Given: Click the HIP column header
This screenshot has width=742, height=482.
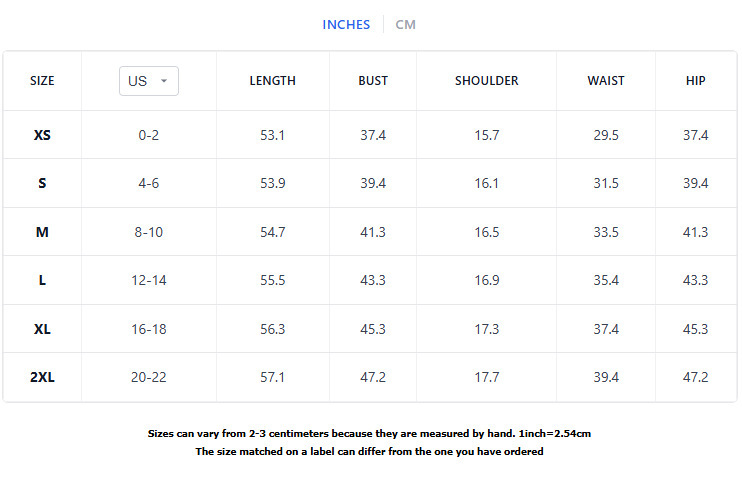Looking at the screenshot, I should tap(695, 81).
